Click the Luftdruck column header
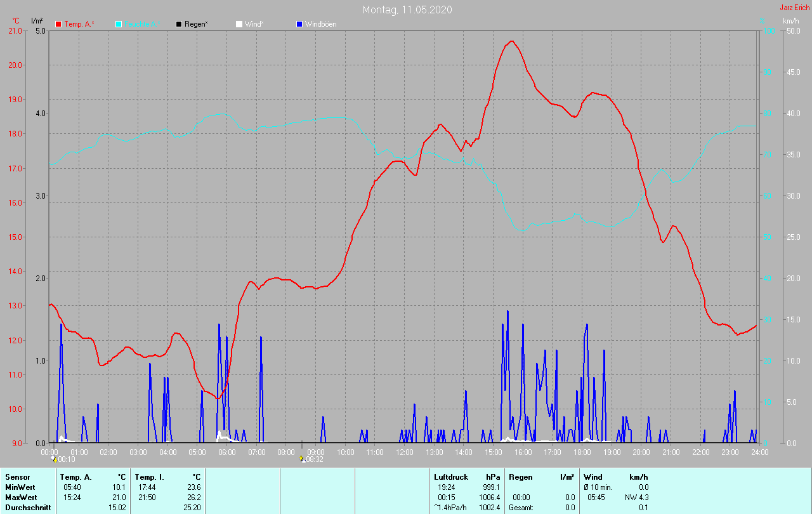The height and width of the screenshot is (514, 812). (x=451, y=477)
